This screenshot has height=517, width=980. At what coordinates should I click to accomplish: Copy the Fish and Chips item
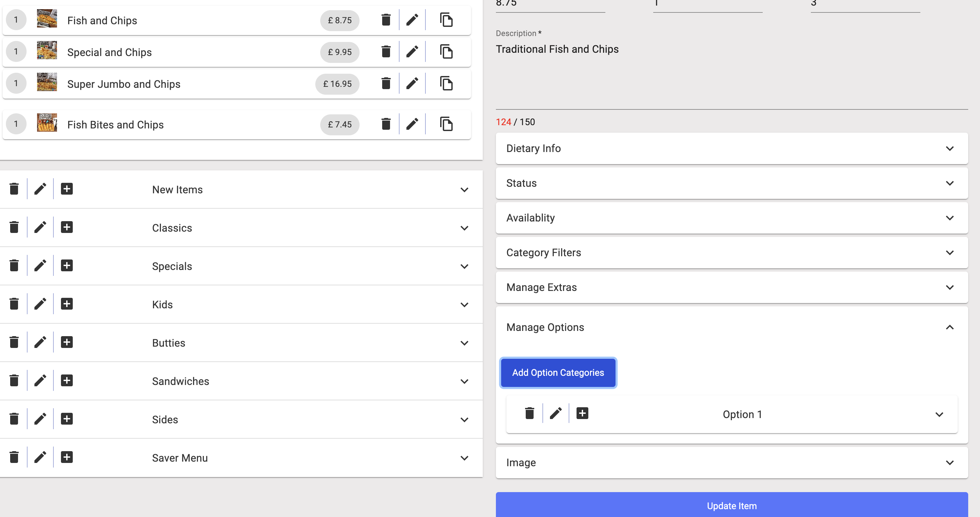coord(446,20)
